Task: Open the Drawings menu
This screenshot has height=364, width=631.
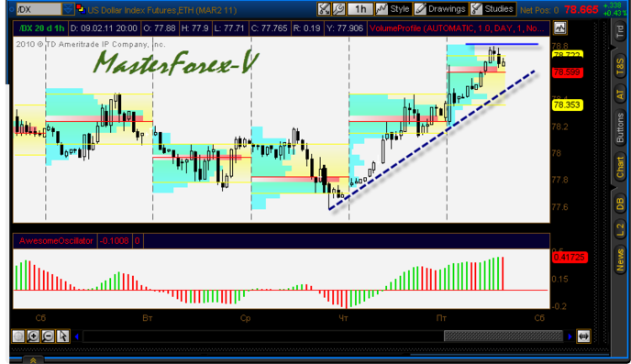Action: pyautogui.click(x=440, y=9)
